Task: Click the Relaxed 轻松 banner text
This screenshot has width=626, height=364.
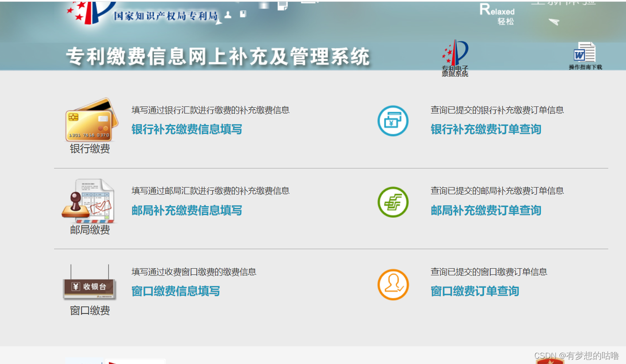Action: pyautogui.click(x=497, y=14)
